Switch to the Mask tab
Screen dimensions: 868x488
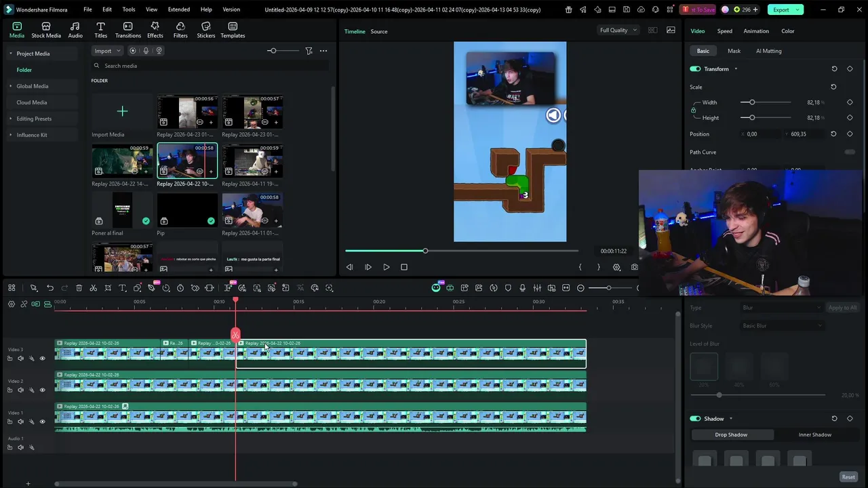pos(734,51)
